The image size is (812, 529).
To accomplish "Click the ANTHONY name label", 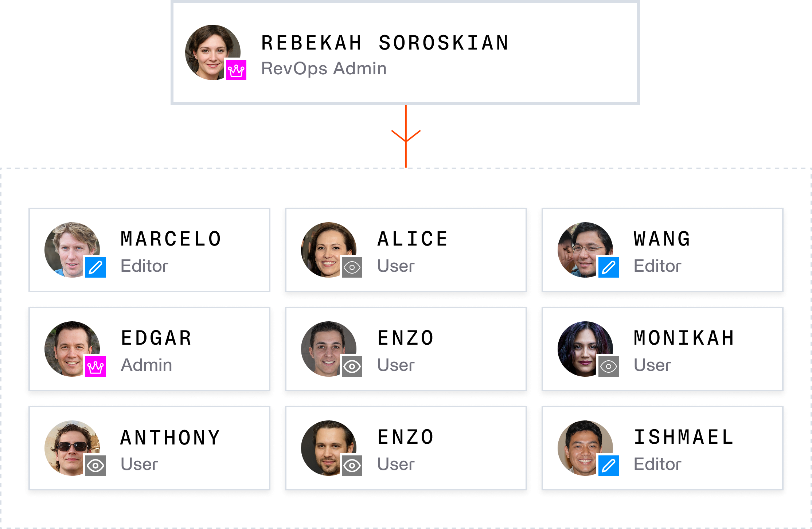I will pyautogui.click(x=171, y=437).
